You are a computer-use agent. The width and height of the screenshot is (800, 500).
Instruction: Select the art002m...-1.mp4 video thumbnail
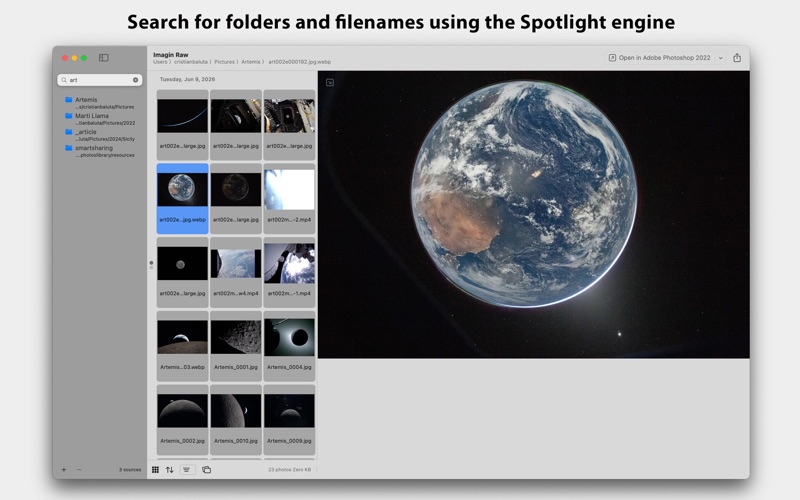click(x=289, y=272)
